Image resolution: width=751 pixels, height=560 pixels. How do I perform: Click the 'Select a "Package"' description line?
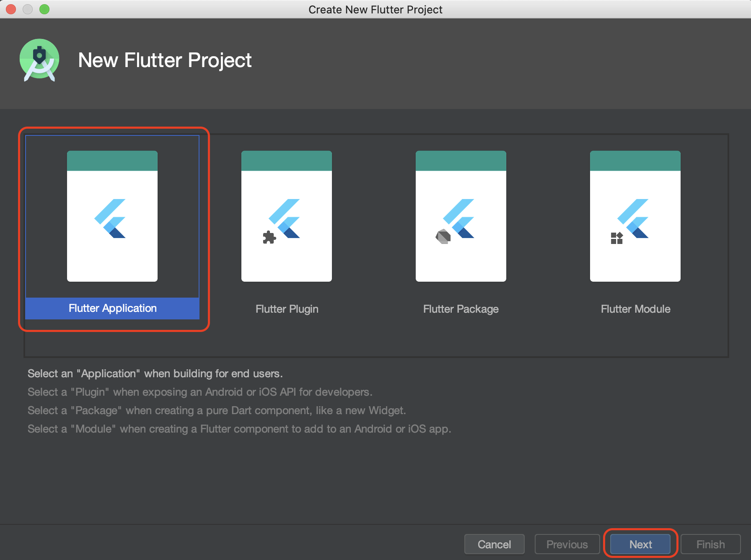(x=217, y=410)
